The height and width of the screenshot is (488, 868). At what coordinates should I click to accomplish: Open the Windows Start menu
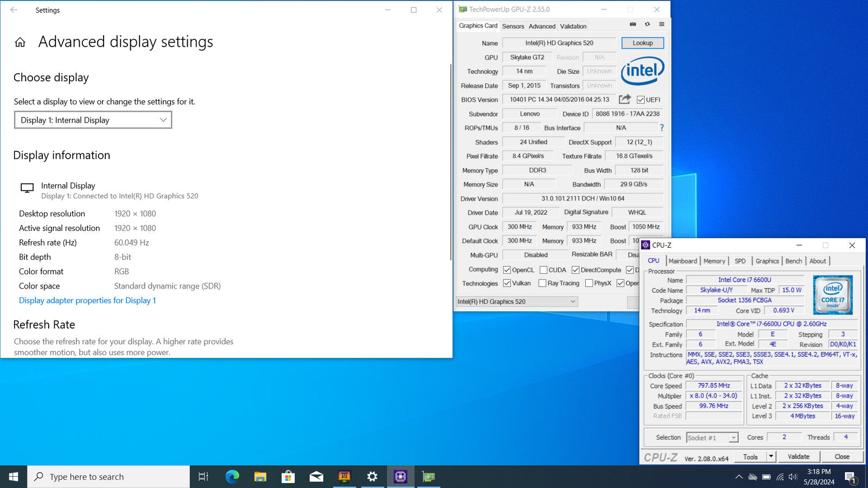tap(14, 477)
